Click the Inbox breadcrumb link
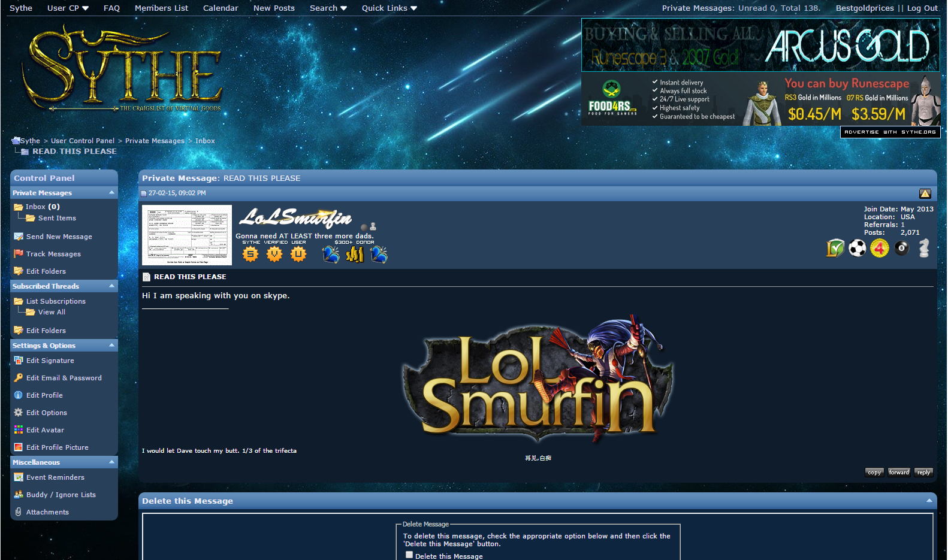Viewport: 948px width, 560px height. click(205, 141)
